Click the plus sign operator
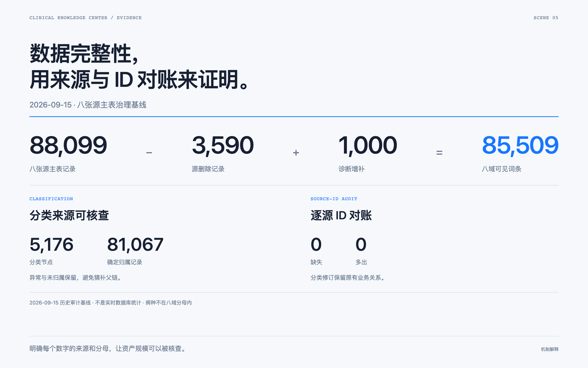 (296, 153)
